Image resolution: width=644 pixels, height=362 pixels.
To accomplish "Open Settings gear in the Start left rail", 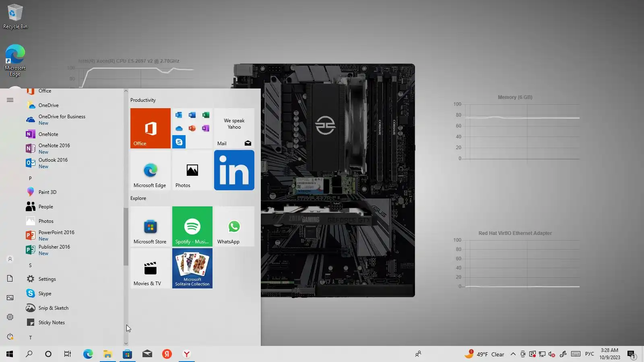I will [x=10, y=317].
